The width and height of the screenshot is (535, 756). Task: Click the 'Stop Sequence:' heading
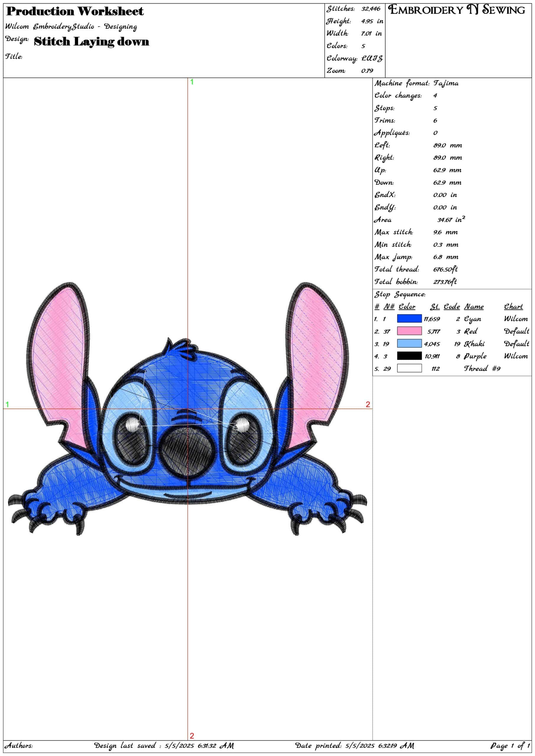pos(400,294)
